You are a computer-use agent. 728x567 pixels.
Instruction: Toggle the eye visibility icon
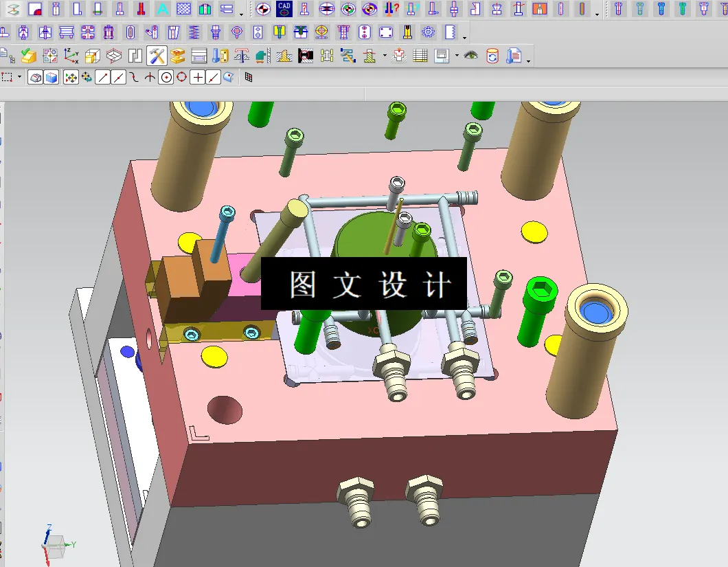(x=469, y=56)
